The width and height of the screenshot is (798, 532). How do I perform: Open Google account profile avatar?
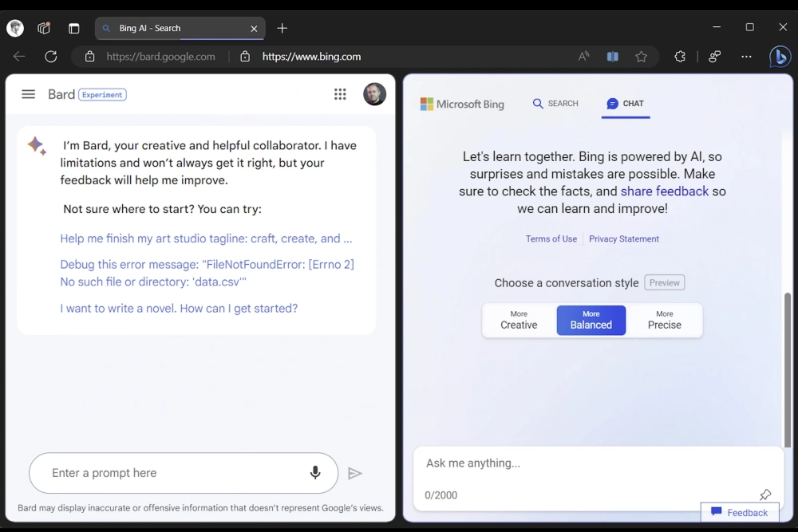tap(374, 94)
